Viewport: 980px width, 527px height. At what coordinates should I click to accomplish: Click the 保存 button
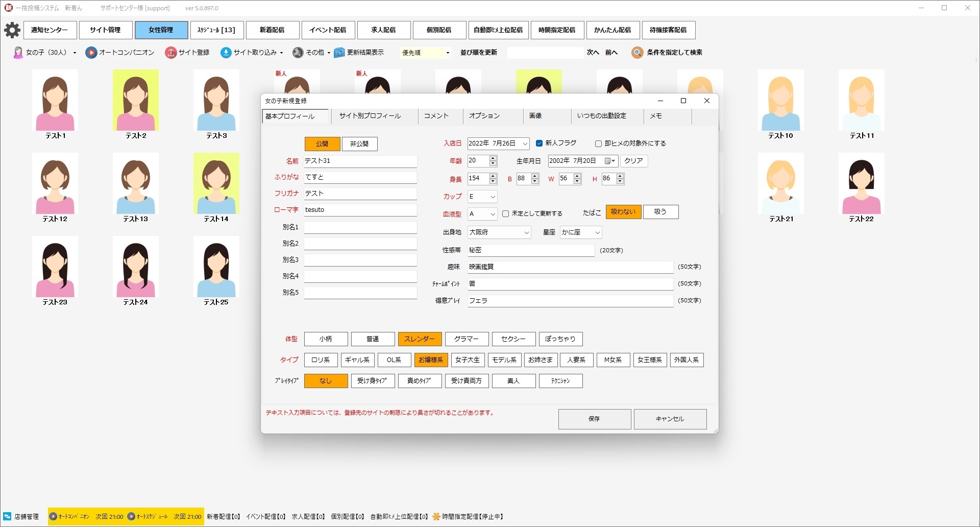[x=594, y=419]
